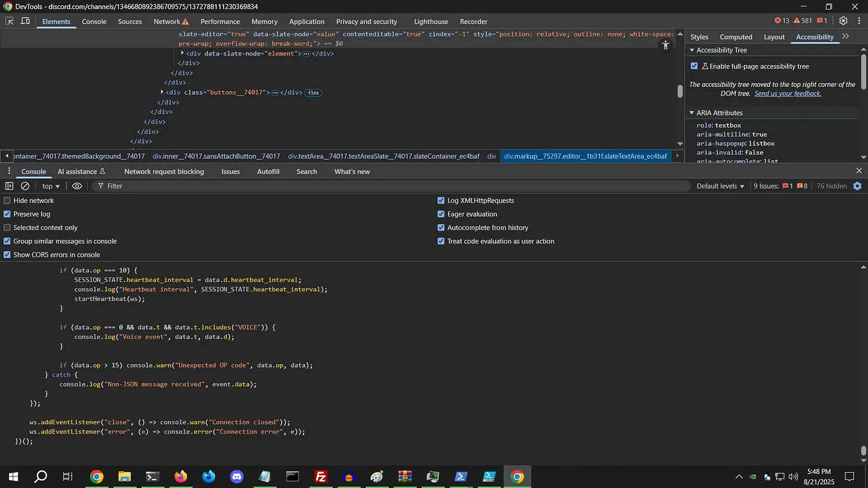Disable the Eager evaluation checkbox

click(x=441, y=214)
